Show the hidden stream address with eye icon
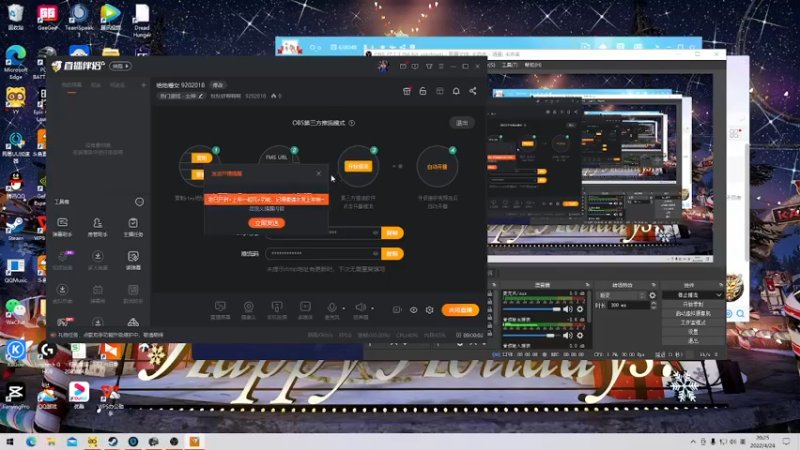 click(x=376, y=233)
